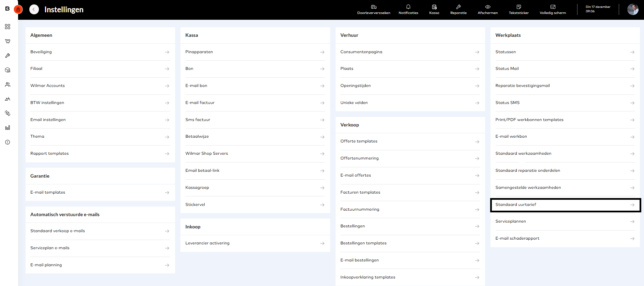Go back using the round back arrow
Screen dimensions: 644x286
click(34, 10)
